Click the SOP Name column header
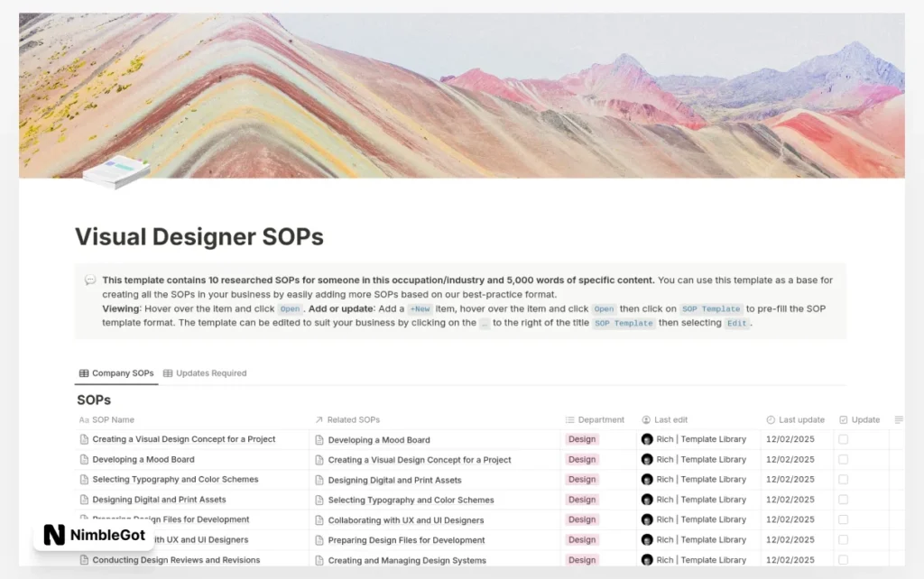Screen dimensions: 924x579 (x=106, y=419)
